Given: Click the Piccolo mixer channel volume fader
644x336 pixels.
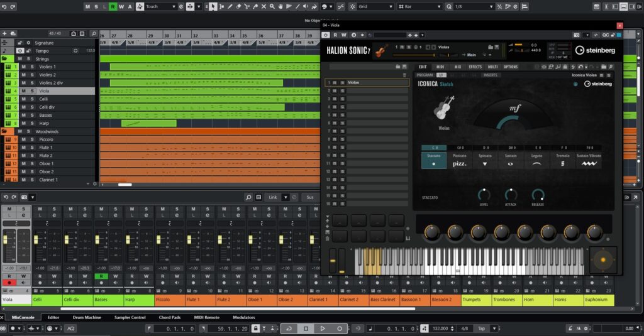Looking at the screenshot, I should point(158,239).
